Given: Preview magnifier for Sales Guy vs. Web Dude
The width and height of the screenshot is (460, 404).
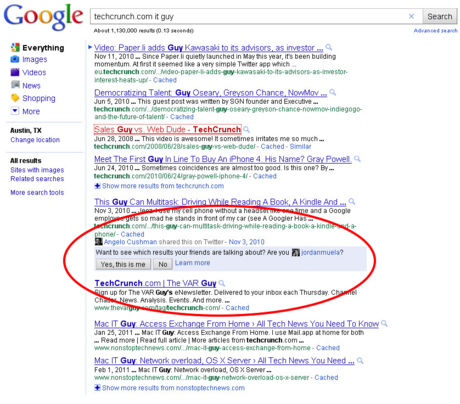Looking at the screenshot, I should (x=247, y=129).
